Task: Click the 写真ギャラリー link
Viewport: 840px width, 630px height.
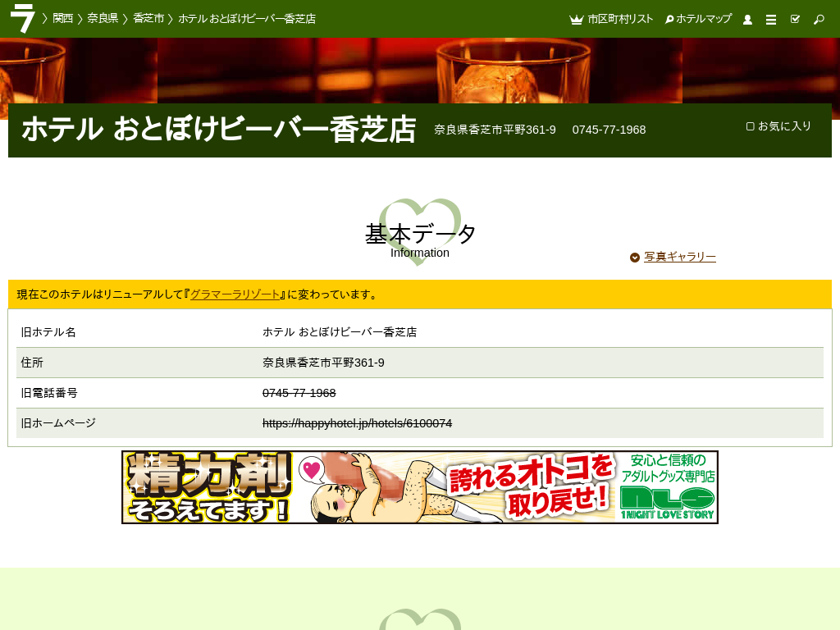Action: pos(680,257)
